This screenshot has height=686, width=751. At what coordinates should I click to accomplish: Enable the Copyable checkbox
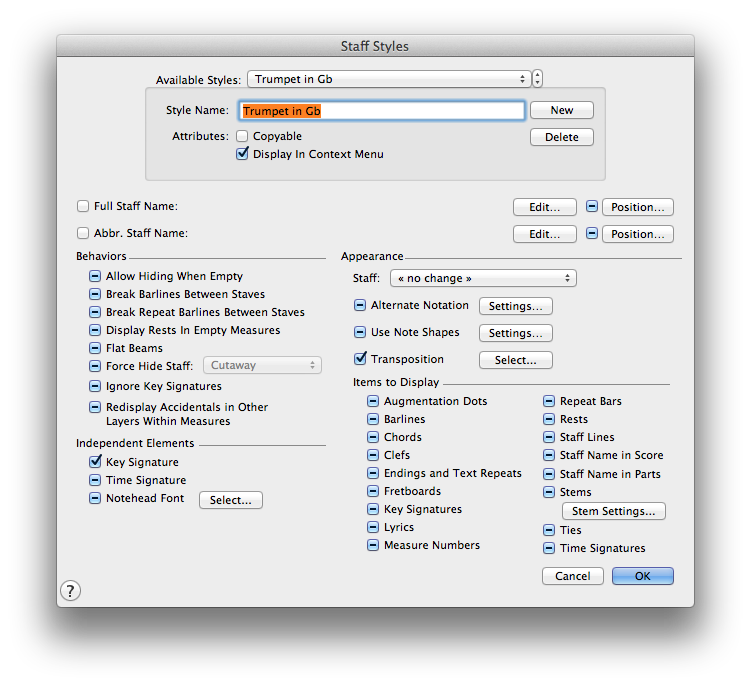tap(242, 136)
